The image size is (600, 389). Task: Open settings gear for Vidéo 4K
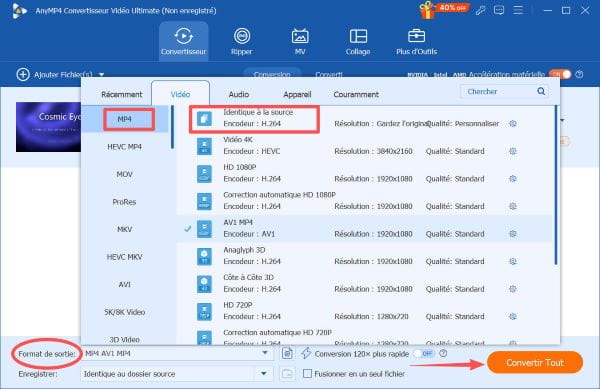[513, 151]
